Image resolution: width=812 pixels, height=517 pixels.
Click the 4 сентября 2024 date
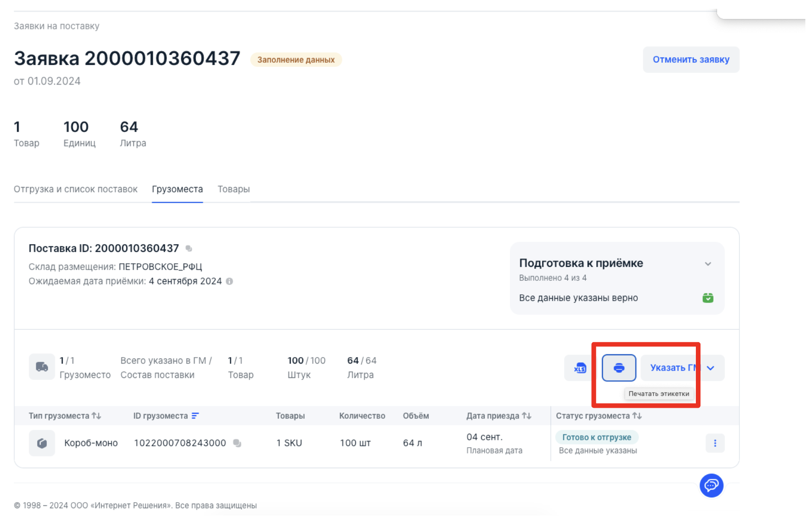point(185,281)
